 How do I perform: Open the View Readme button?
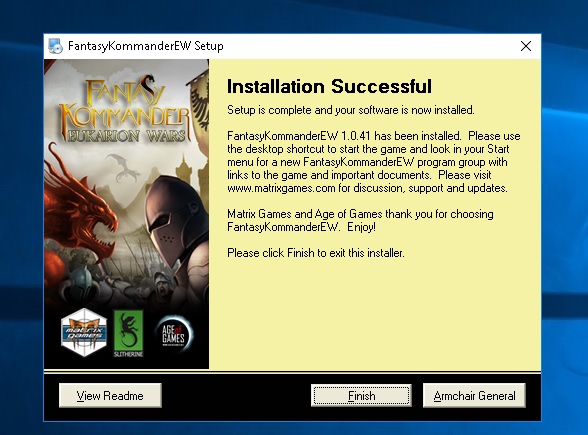click(x=110, y=395)
